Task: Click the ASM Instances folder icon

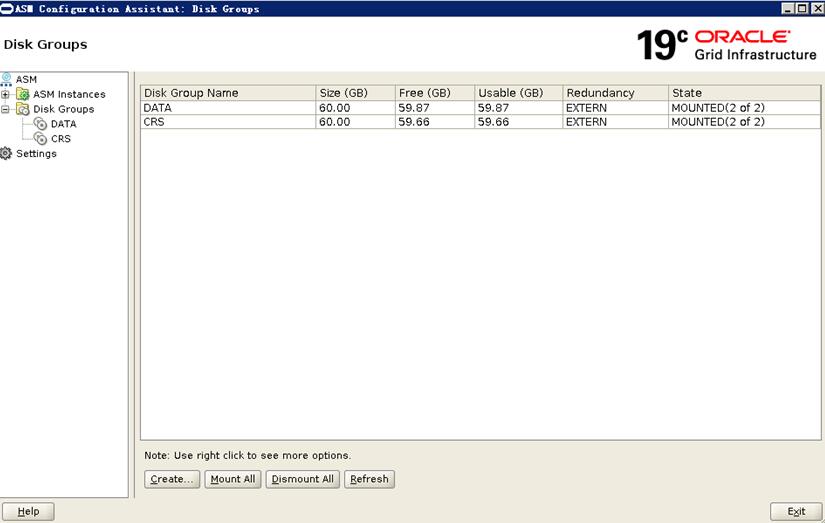Action: coord(23,94)
